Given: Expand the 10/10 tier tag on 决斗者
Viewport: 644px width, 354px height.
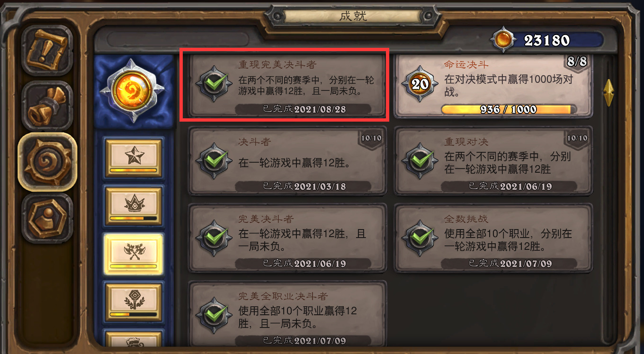Looking at the screenshot, I should 371,139.
